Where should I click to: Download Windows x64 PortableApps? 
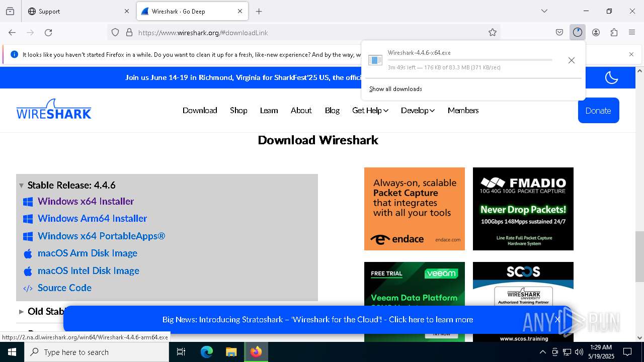(x=101, y=236)
